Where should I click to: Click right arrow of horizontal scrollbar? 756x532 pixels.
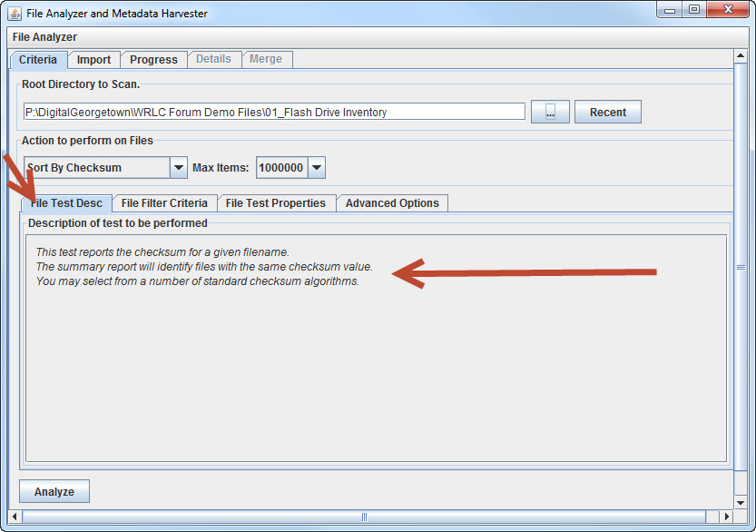[725, 517]
